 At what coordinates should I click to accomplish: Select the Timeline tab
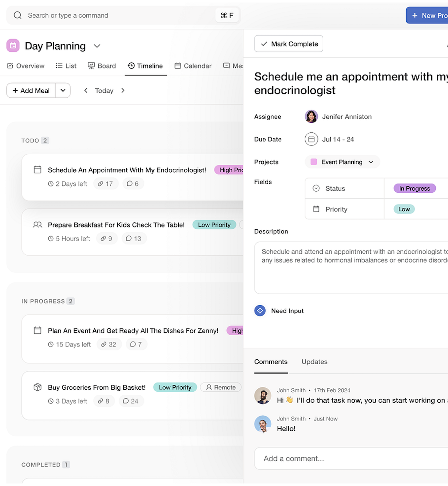[x=146, y=66]
